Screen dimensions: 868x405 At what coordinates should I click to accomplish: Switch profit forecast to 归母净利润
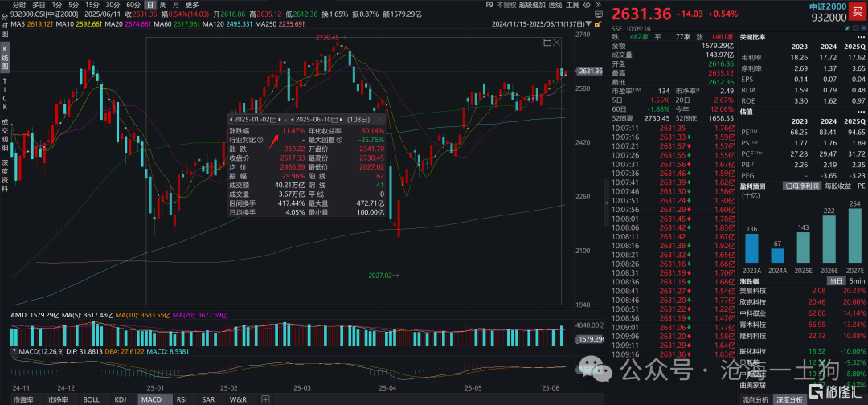(801, 186)
